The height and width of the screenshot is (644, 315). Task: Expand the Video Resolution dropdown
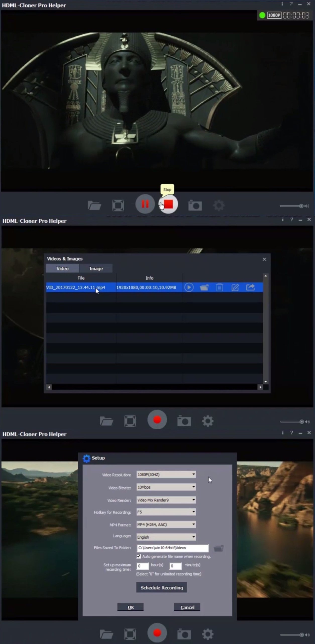coord(166,474)
